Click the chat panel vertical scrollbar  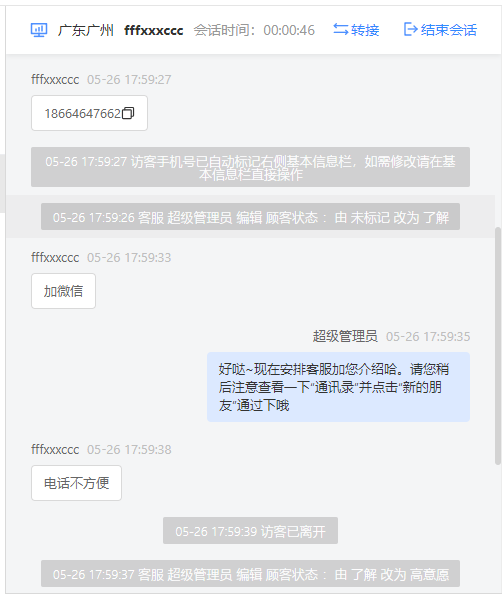498,345
